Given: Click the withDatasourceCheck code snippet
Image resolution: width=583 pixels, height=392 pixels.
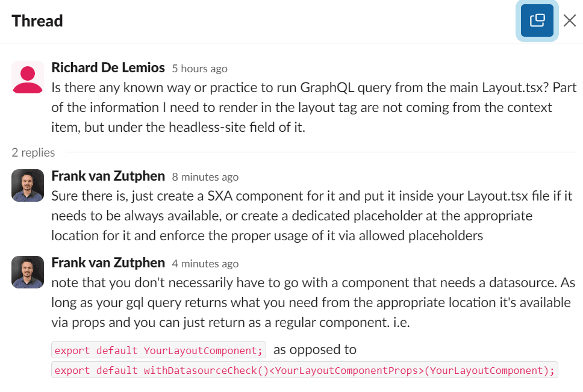Looking at the screenshot, I should tap(305, 370).
